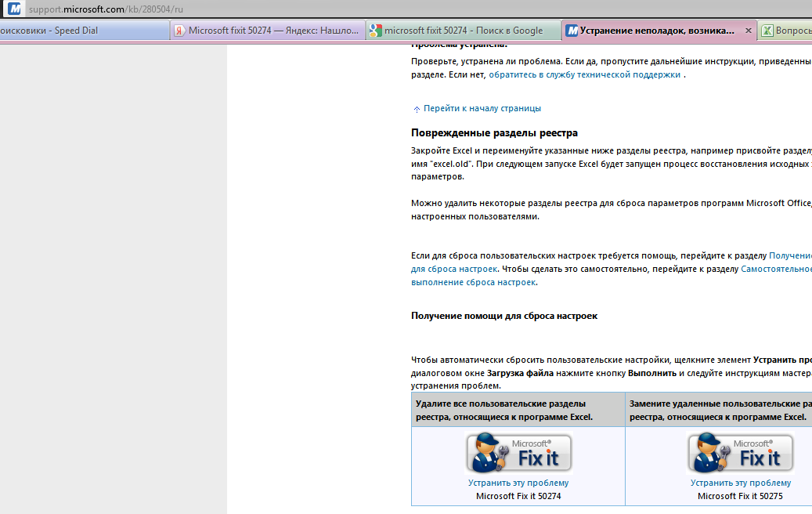Click the 'Microsoft Fix it 50274' caption

pos(518,497)
